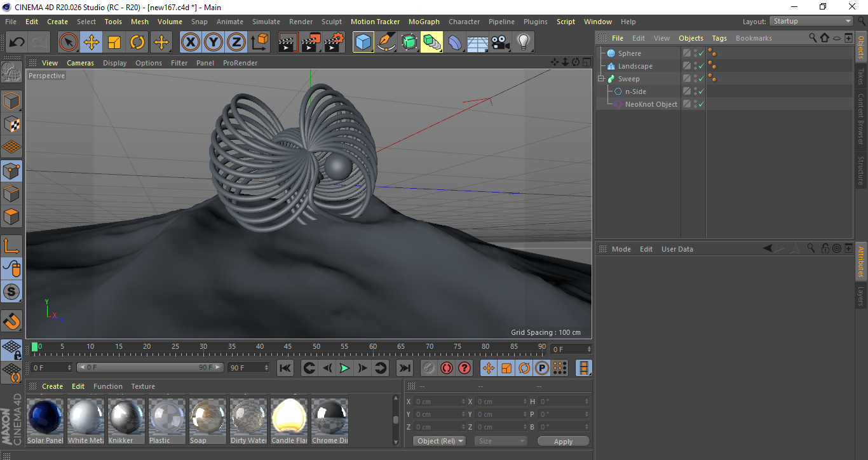Open the Layout Startup dropdown

tap(812, 21)
